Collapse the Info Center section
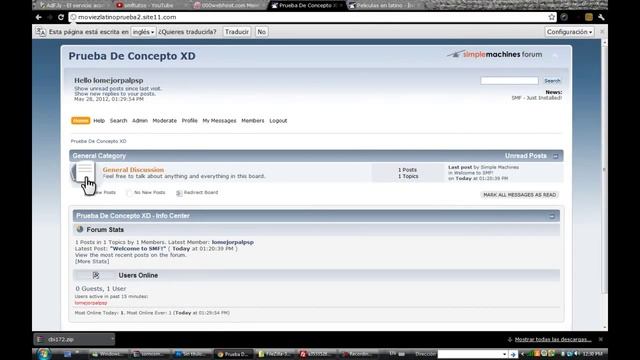This screenshot has width=640, height=360. point(552,216)
